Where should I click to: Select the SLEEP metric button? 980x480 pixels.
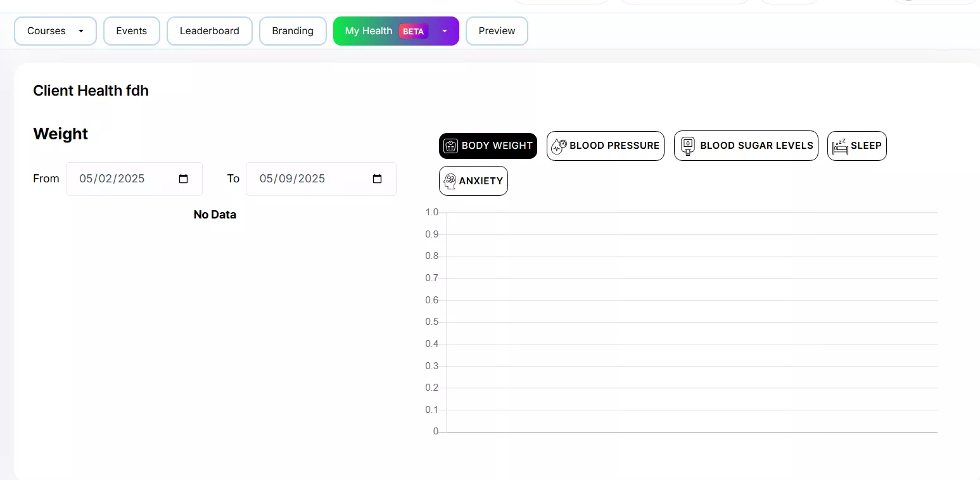tap(857, 146)
